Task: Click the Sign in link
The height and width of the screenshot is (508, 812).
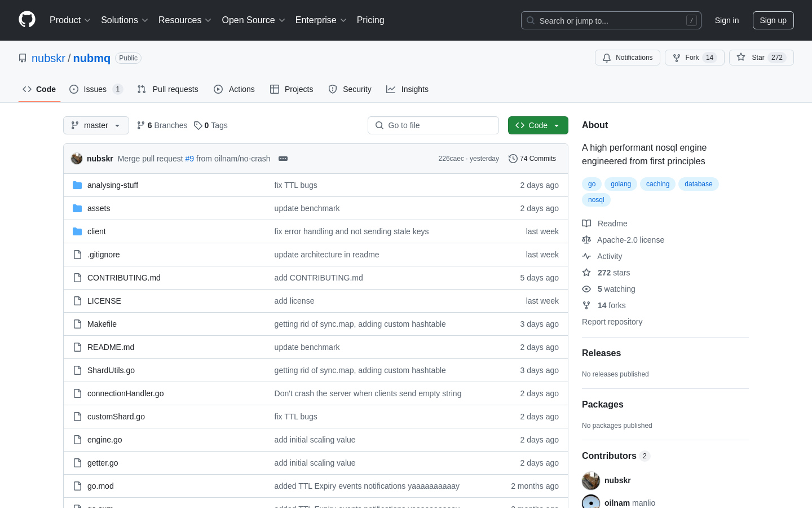Action: click(727, 20)
